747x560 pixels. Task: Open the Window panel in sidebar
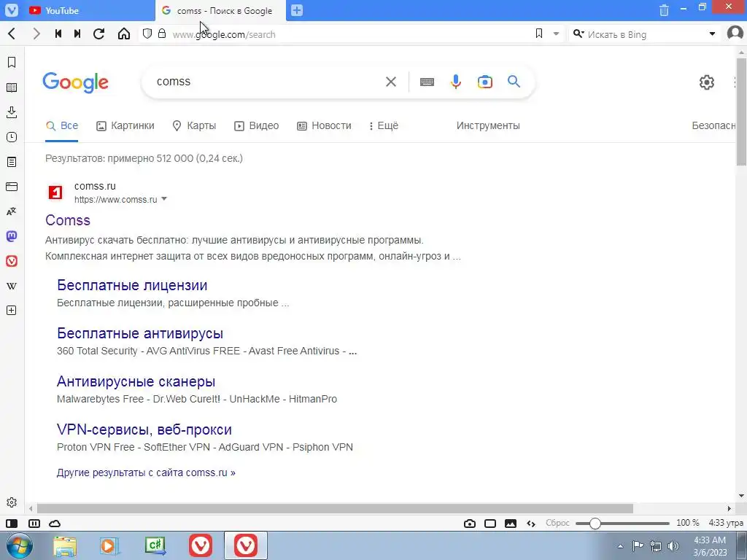(x=12, y=187)
